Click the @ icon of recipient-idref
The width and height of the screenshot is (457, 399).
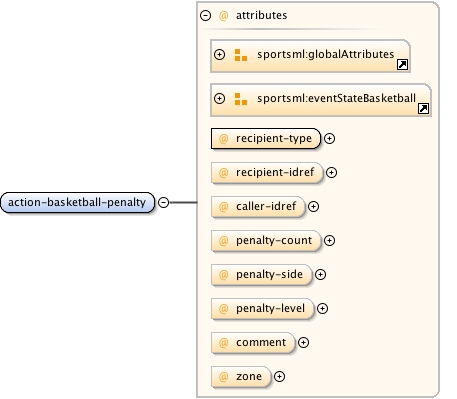[224, 173]
